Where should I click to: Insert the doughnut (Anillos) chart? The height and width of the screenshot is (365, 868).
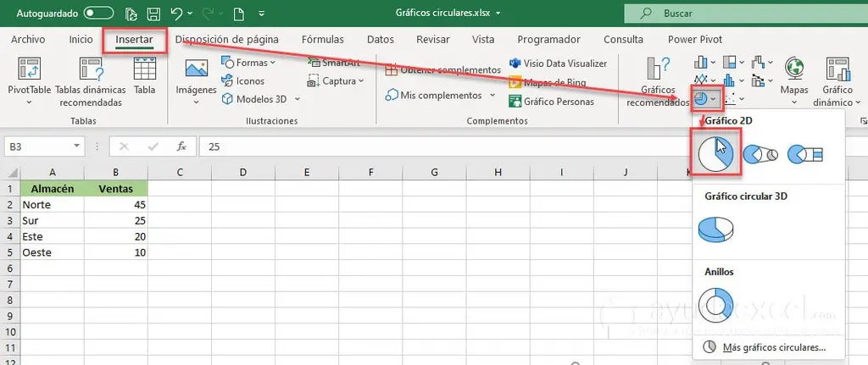pos(715,303)
